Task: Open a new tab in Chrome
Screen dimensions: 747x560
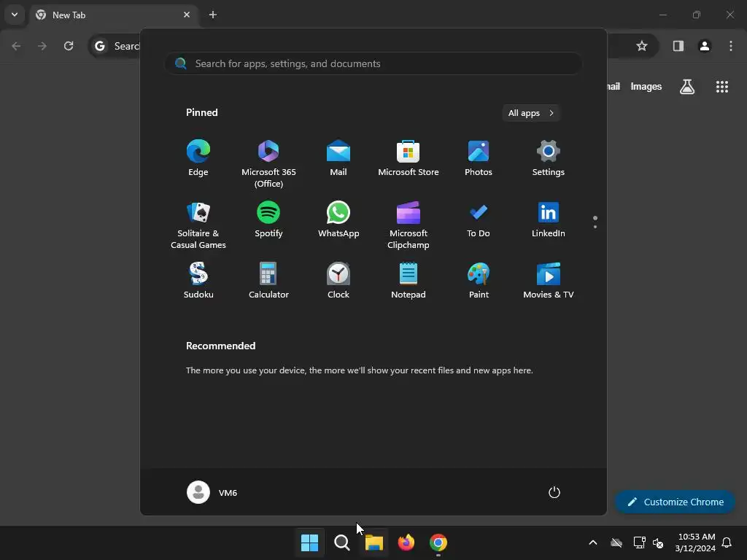Action: (213, 15)
